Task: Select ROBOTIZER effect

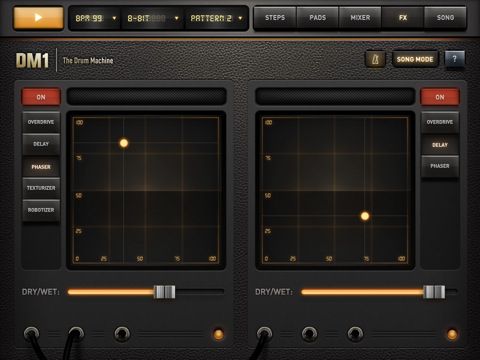Action: tap(41, 210)
